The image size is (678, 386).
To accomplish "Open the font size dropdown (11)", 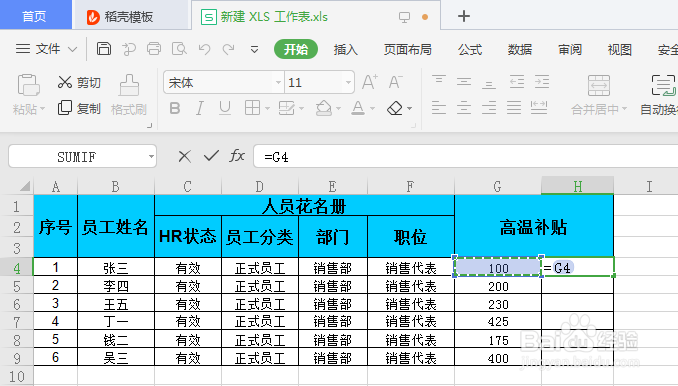I will point(348,82).
